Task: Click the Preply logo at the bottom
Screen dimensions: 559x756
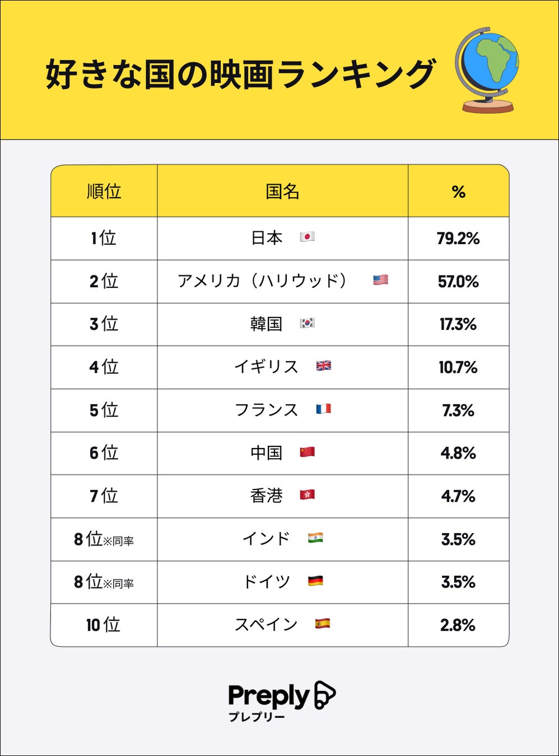Action: pyautogui.click(x=281, y=700)
